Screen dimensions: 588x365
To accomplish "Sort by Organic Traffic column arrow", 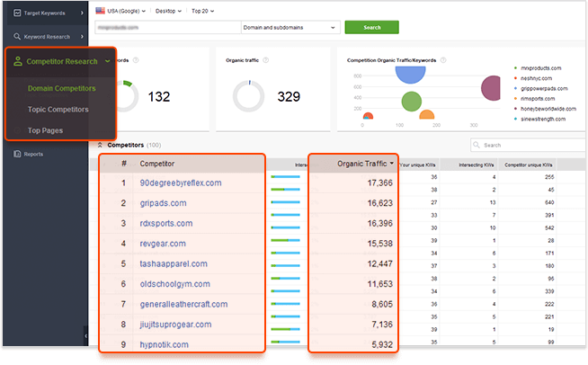I will [x=392, y=164].
